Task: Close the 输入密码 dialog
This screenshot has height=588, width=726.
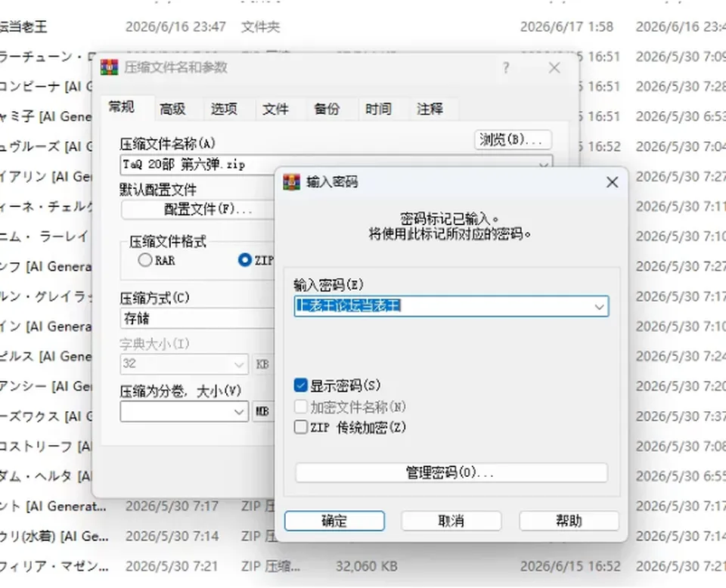Action: (x=612, y=182)
